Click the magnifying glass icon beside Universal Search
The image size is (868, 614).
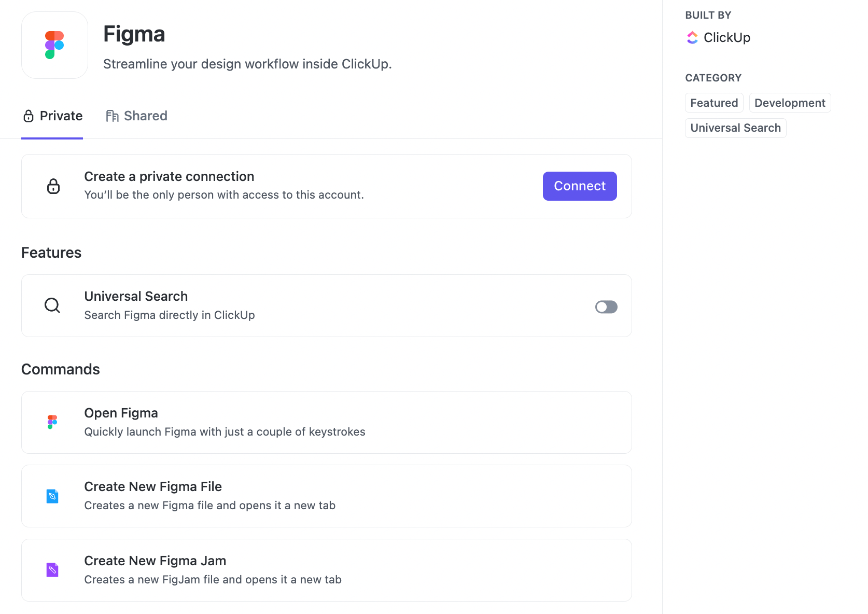tap(52, 305)
